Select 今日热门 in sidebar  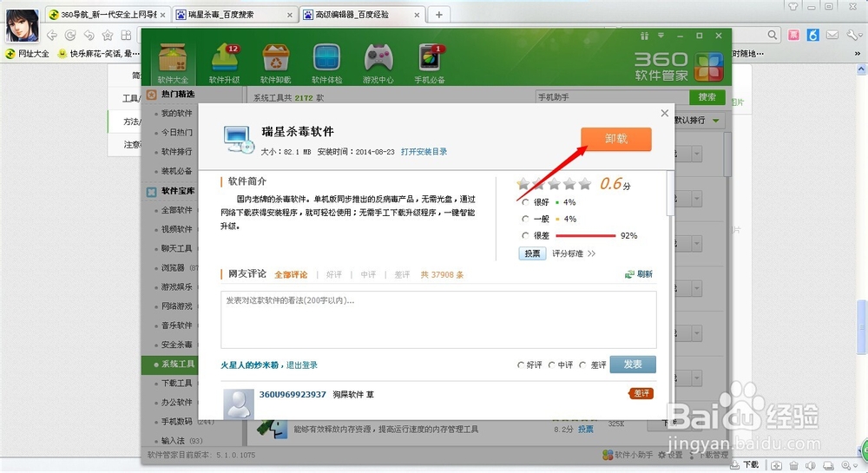point(176,132)
